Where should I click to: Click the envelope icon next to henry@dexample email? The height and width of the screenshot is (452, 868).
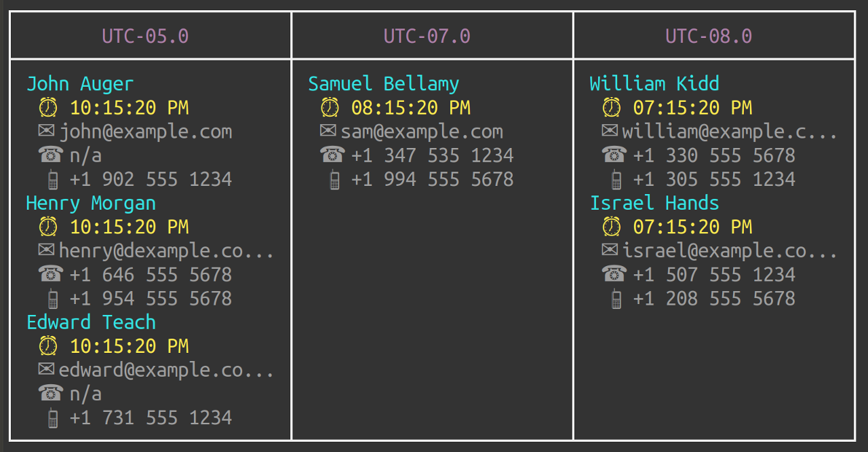coord(46,250)
